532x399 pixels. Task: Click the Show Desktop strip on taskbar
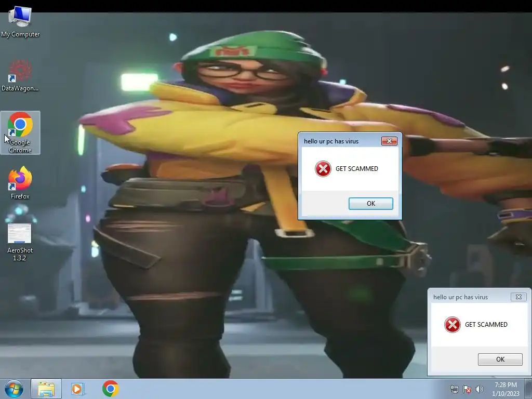click(x=528, y=389)
